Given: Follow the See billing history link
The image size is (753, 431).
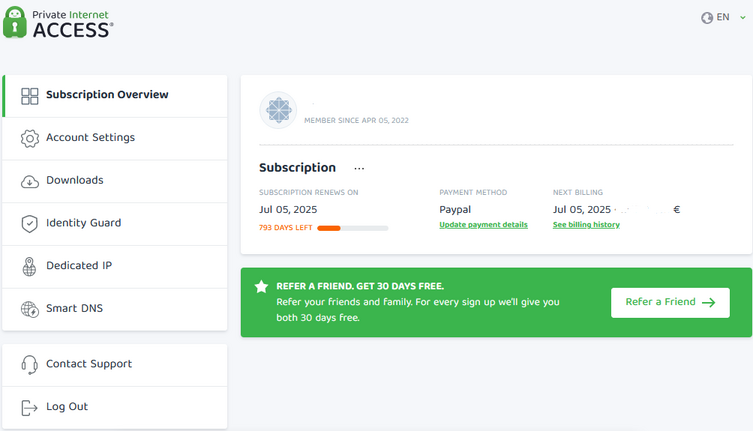Looking at the screenshot, I should 586,225.
